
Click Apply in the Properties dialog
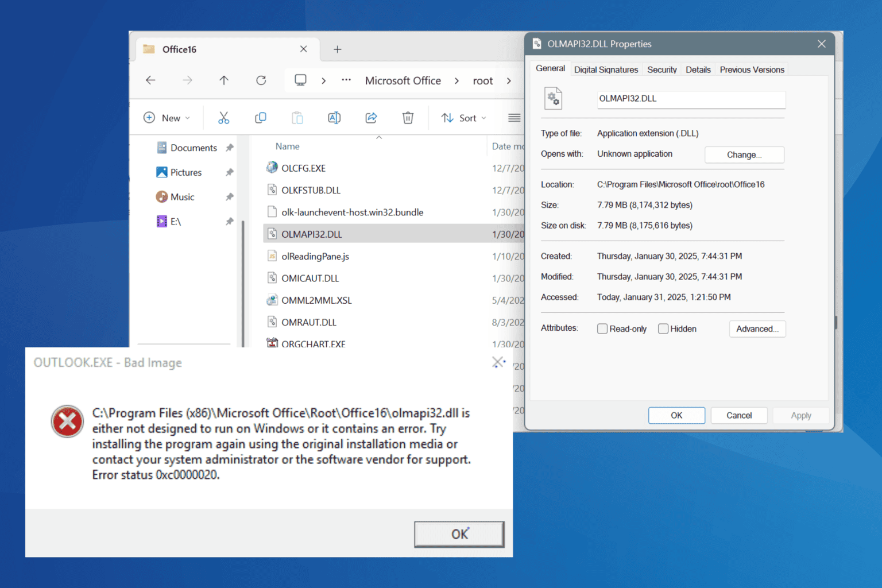801,415
